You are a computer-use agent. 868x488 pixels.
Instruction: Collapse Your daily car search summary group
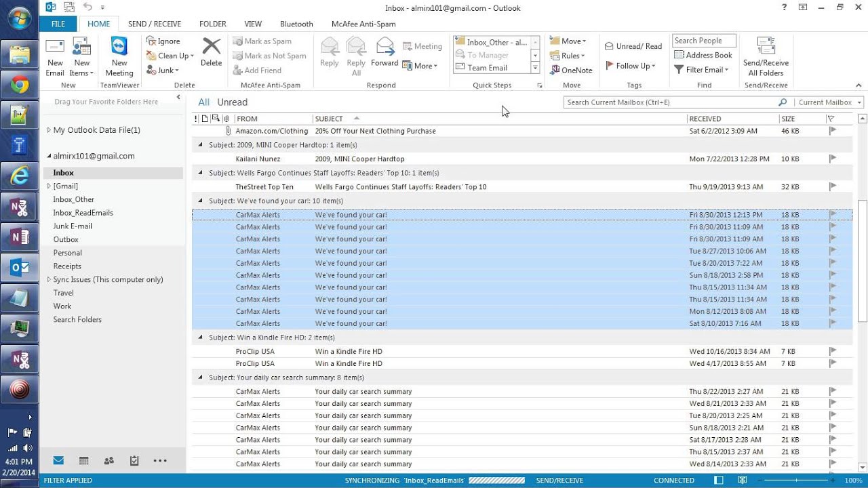(200, 377)
